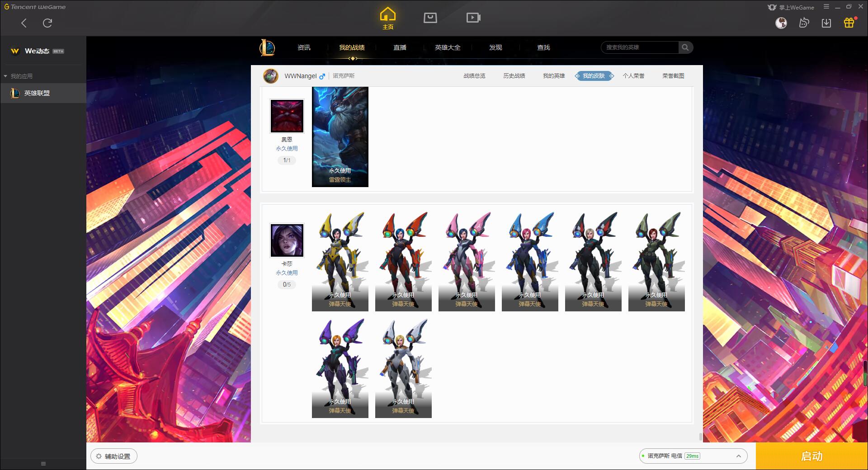
Task: Open the 发现 discover tab
Action: 495,47
